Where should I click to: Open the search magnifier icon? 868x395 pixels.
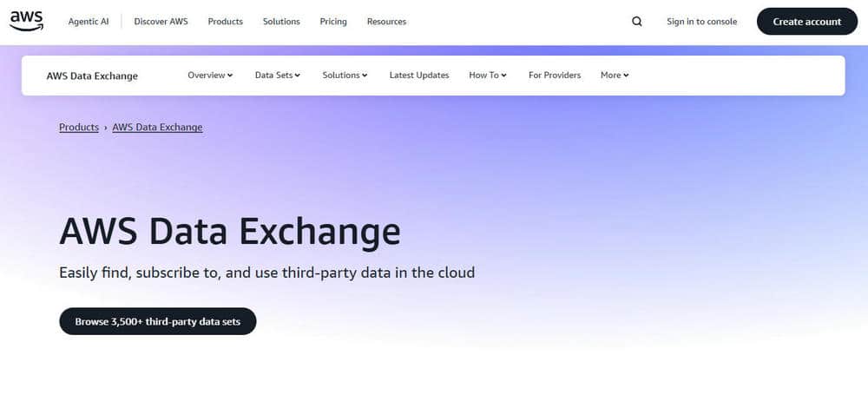[637, 22]
